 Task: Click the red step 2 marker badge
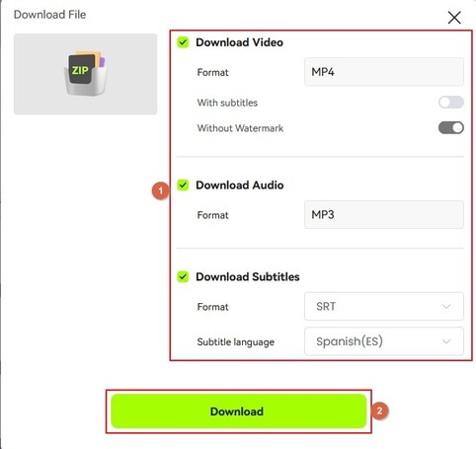pyautogui.click(x=379, y=411)
